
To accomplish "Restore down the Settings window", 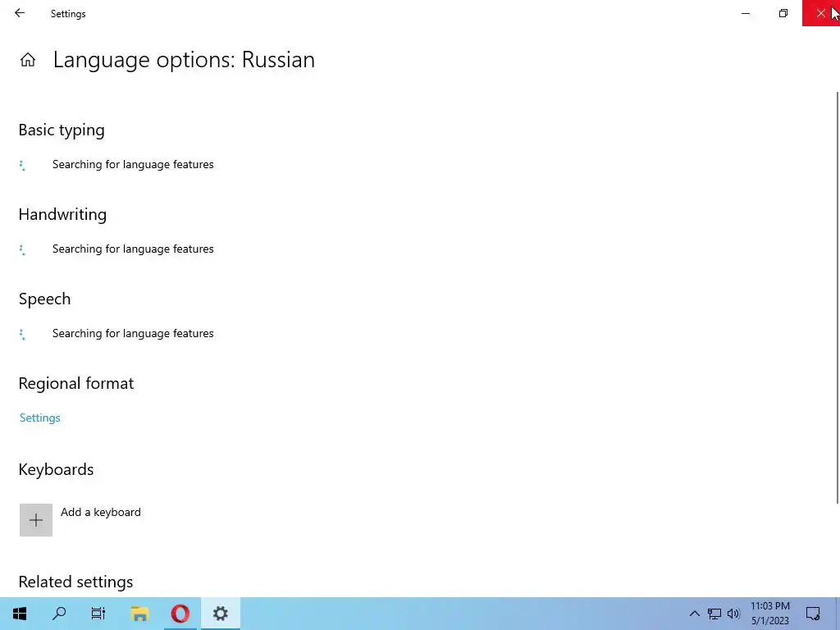I will coord(783,13).
